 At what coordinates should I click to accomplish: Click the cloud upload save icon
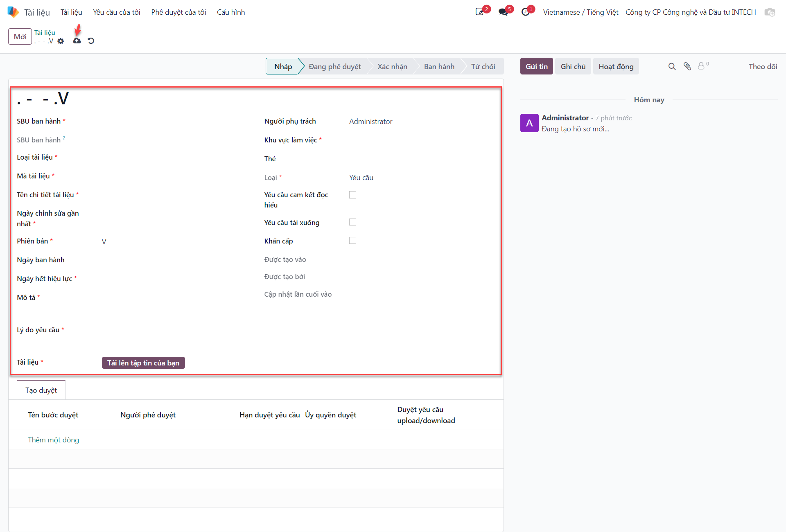pyautogui.click(x=77, y=41)
